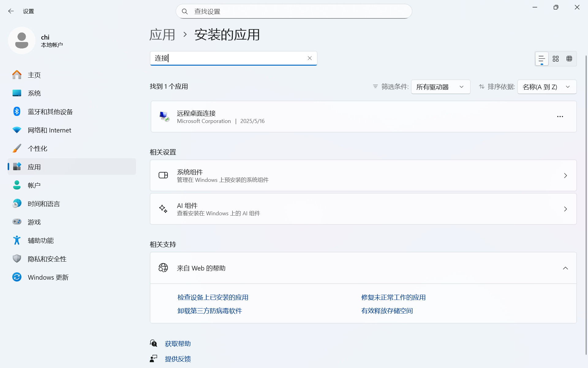588x368 pixels.
Task: Click the AI 组件 sparkle icon
Action: [x=163, y=209]
